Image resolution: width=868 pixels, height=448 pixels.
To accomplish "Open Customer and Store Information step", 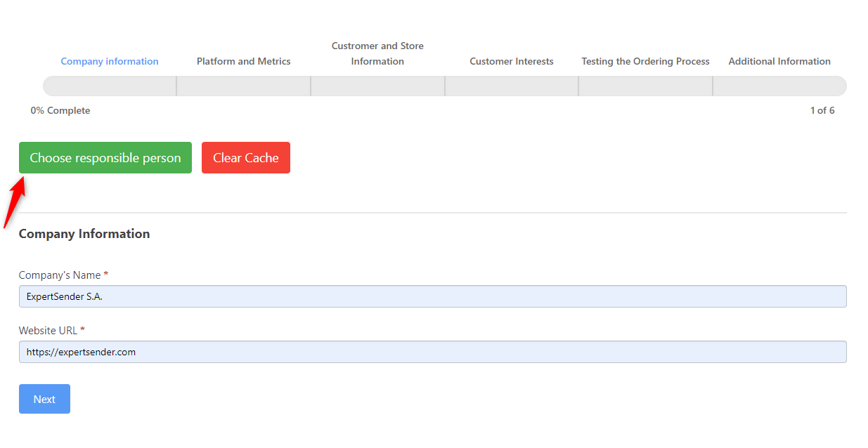I will 377,53.
